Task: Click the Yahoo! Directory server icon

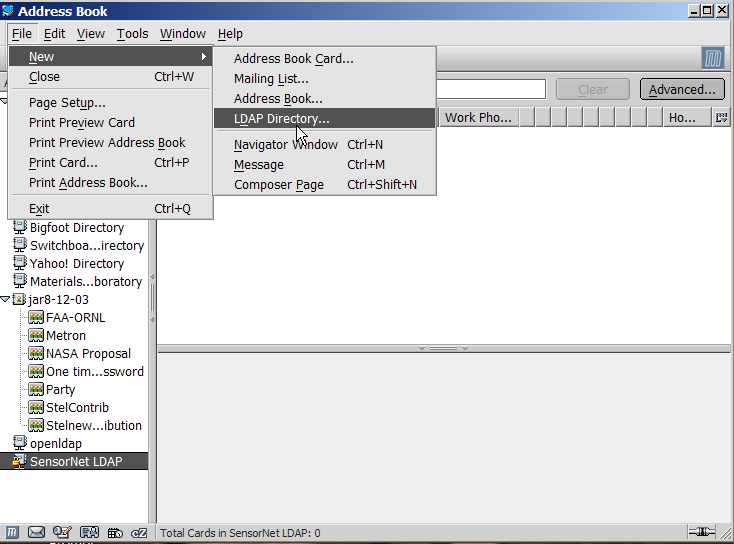Action: point(20,263)
